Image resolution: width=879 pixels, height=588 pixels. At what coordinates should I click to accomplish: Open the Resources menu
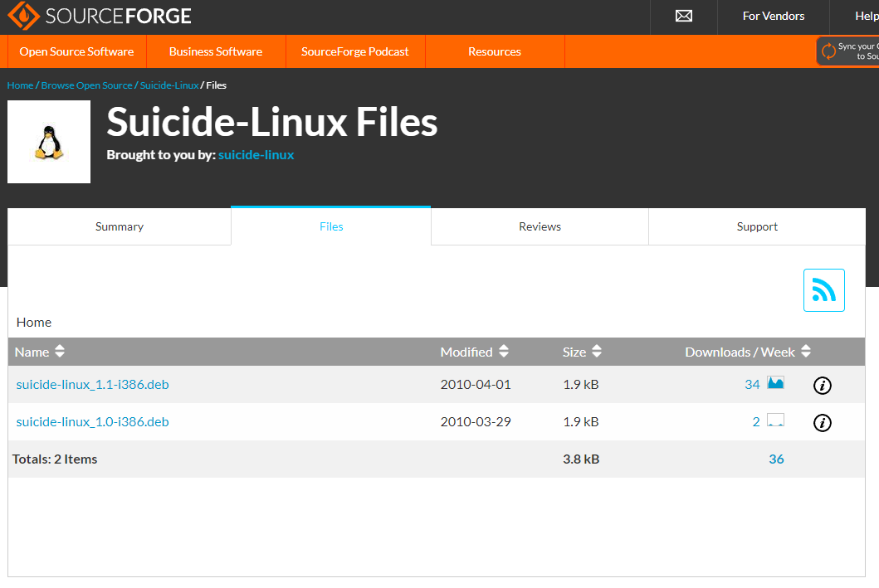click(x=495, y=51)
